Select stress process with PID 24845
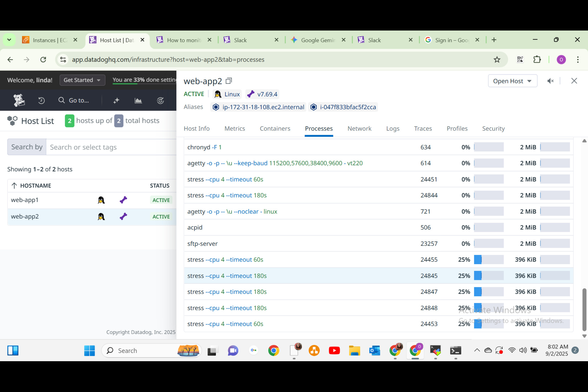Image resolution: width=588 pixels, height=392 pixels. click(379, 276)
